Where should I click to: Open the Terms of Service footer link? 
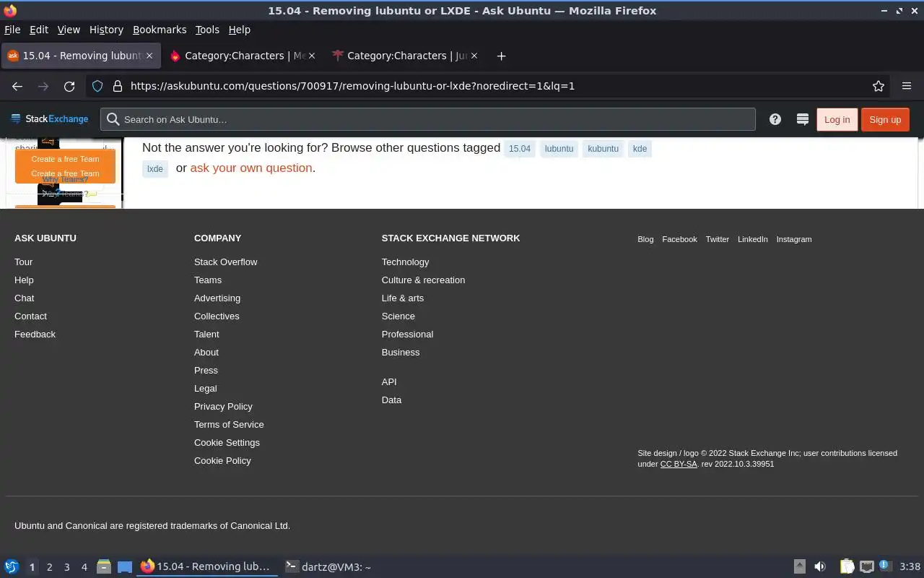(x=229, y=424)
